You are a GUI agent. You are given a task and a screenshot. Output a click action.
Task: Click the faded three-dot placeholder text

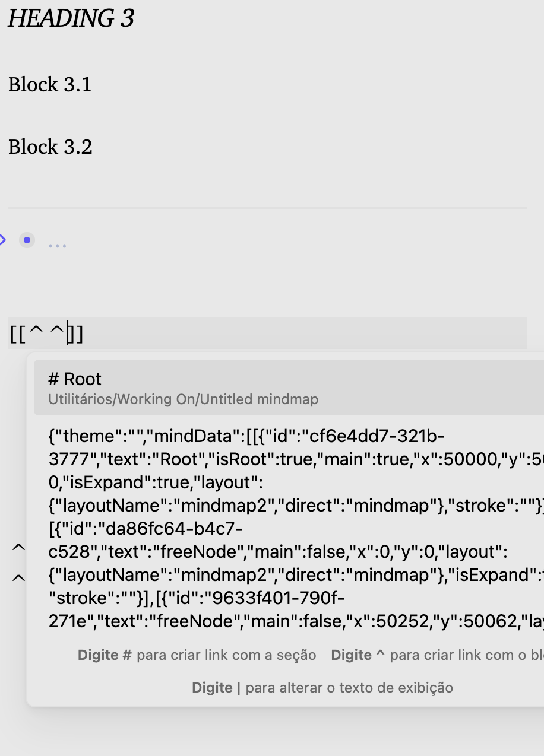[57, 244]
